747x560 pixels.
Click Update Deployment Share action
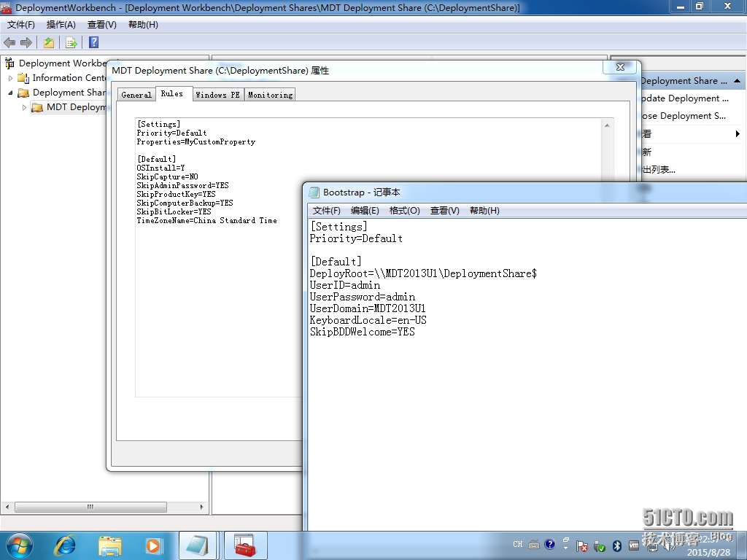coord(684,98)
